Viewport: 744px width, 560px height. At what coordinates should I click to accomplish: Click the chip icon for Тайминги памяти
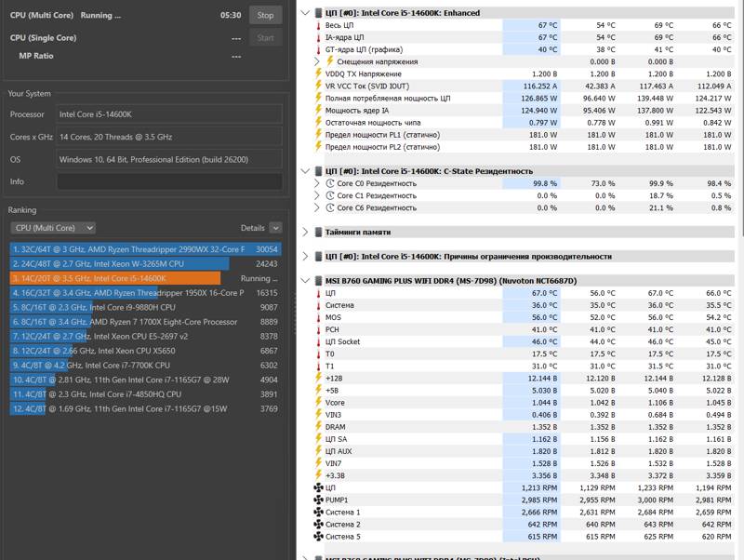coord(319,232)
